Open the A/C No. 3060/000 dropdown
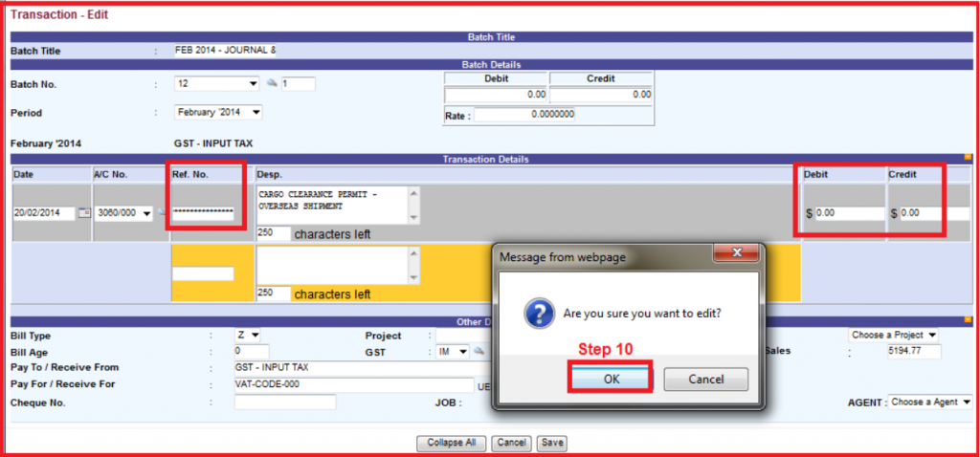Image resolution: width=980 pixels, height=457 pixels. (x=124, y=213)
